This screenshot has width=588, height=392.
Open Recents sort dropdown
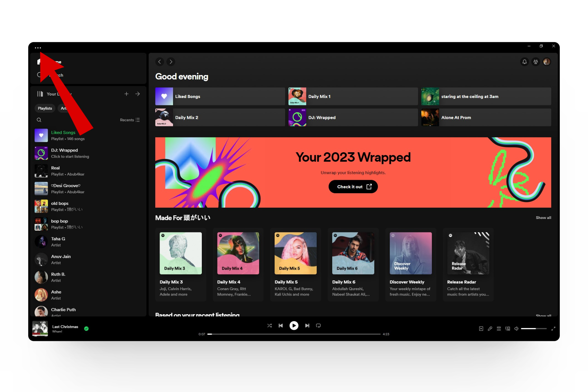point(130,120)
